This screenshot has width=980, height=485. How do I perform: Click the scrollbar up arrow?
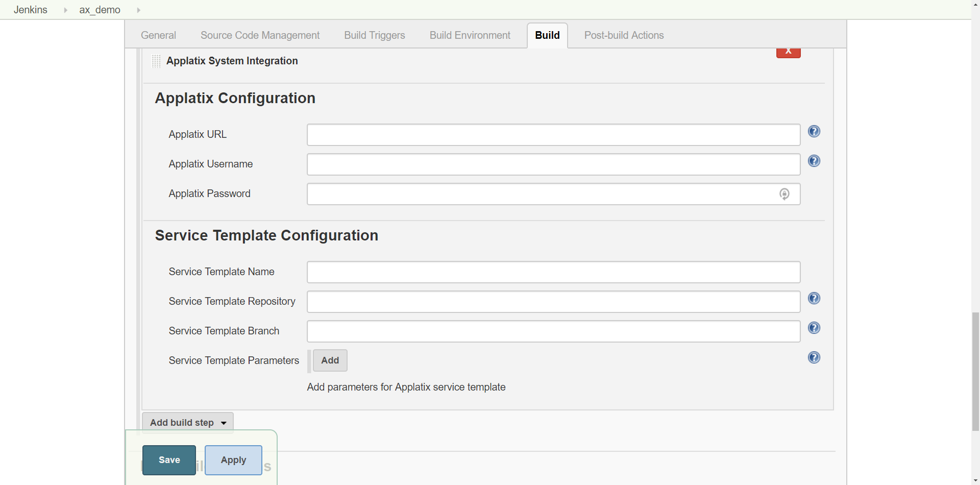click(x=975, y=4)
